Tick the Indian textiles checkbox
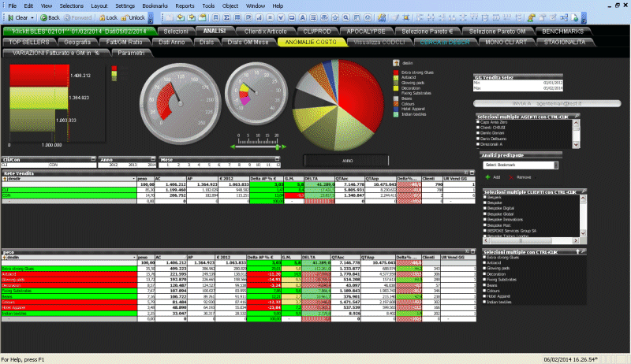This screenshot has width=631, height=364. click(485, 302)
